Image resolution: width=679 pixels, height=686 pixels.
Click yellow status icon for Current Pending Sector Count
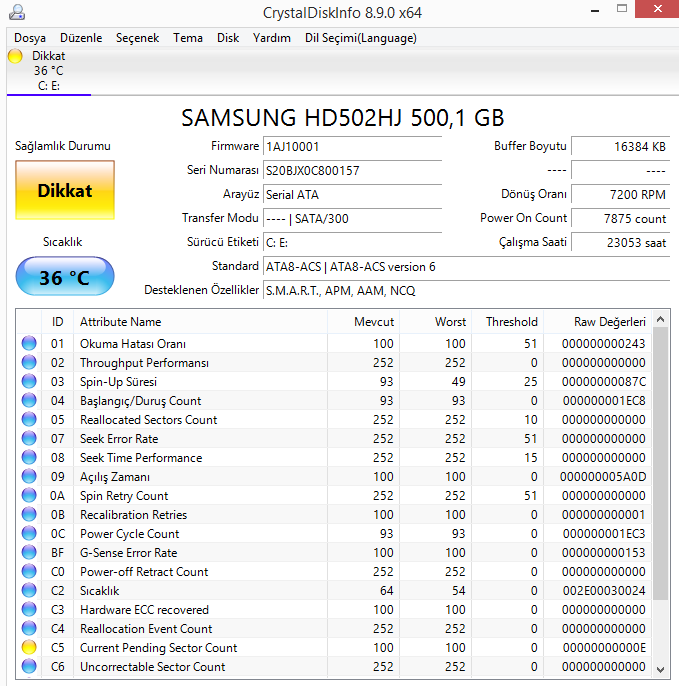tap(29, 648)
